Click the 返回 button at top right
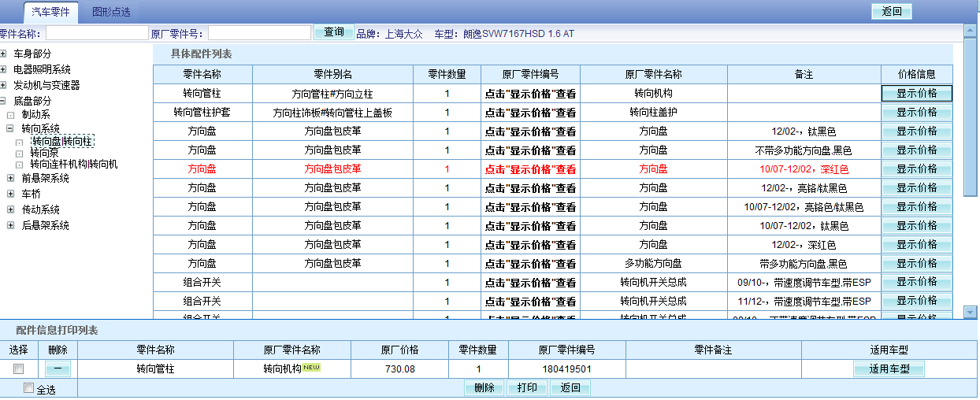The width and height of the screenshot is (980, 400). point(892,12)
